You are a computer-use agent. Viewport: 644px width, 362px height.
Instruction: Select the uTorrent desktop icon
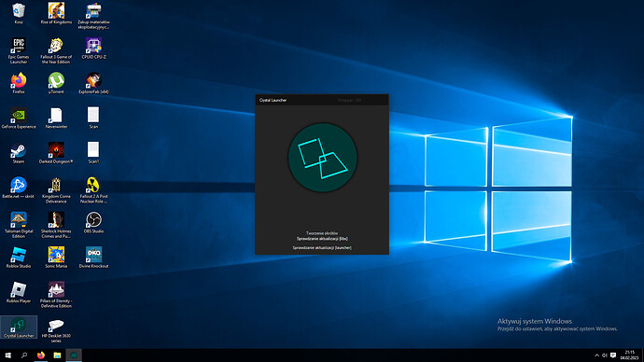tap(56, 83)
